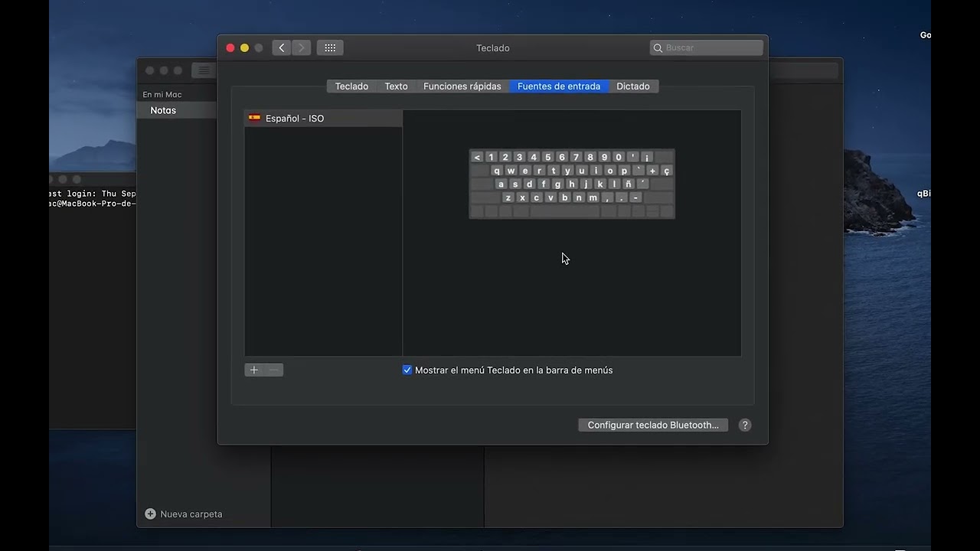
Task: Close the Teclado preferences window
Action: pyautogui.click(x=230, y=48)
